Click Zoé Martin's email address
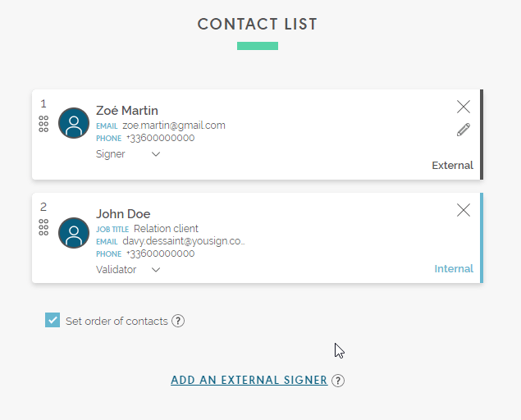 [174, 126]
